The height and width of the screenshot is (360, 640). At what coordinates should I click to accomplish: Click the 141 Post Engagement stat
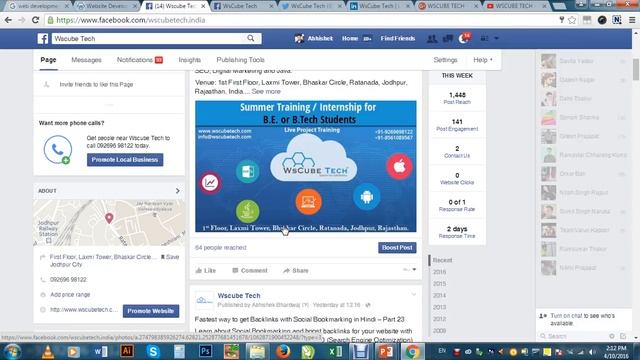point(457,125)
